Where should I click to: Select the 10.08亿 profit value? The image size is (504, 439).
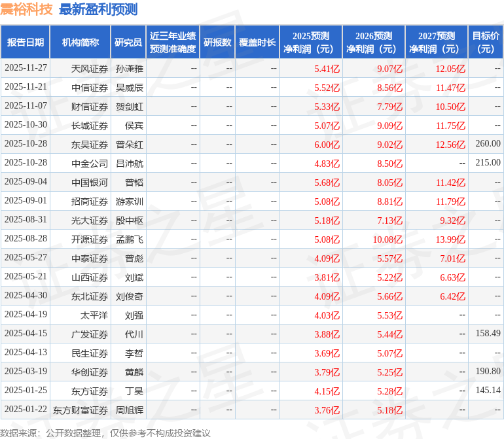click(x=387, y=239)
